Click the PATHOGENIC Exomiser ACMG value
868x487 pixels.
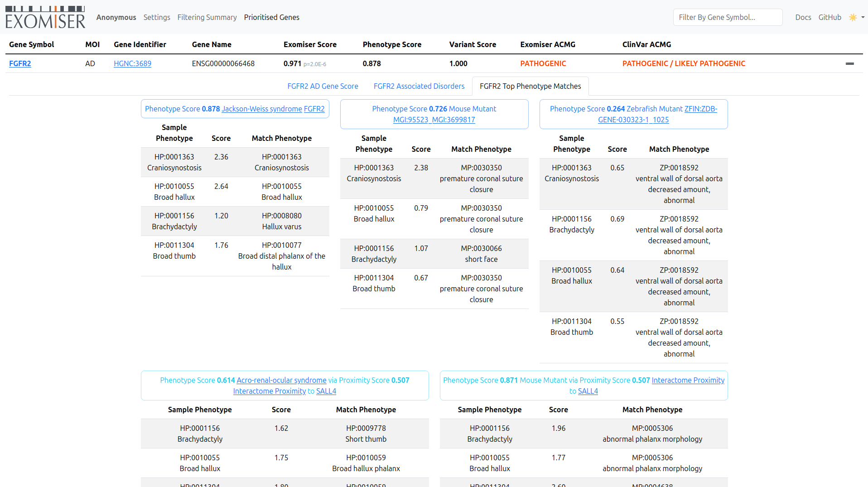click(543, 63)
